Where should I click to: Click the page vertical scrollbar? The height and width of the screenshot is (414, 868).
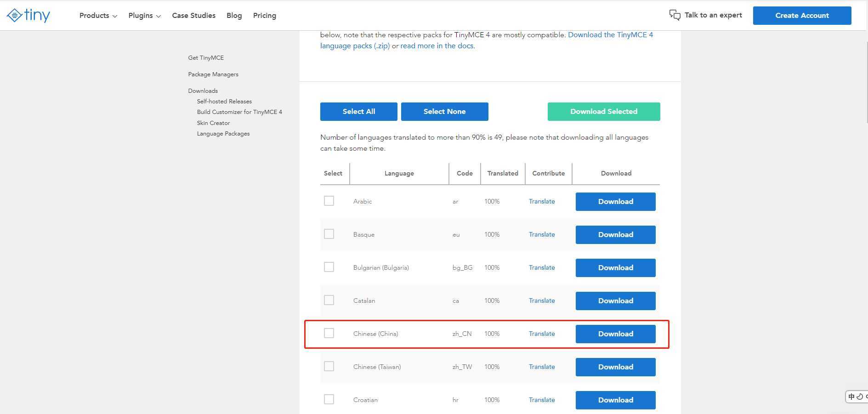pyautogui.click(x=867, y=83)
